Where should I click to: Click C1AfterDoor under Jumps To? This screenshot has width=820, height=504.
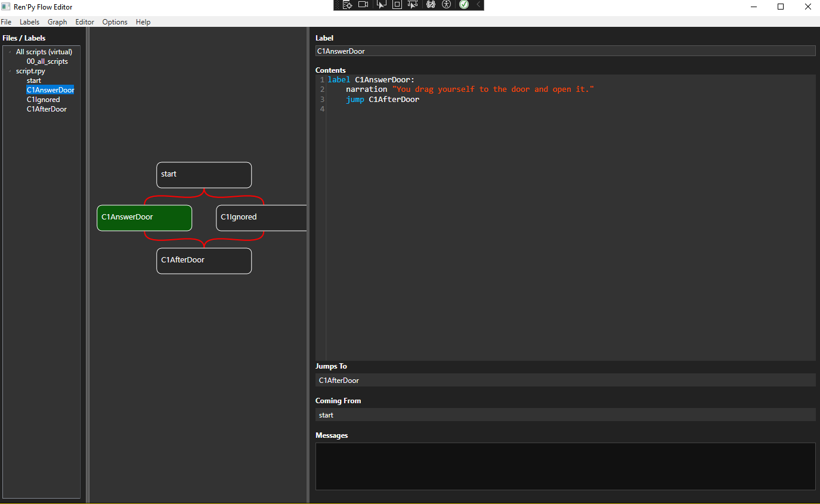[x=339, y=381]
